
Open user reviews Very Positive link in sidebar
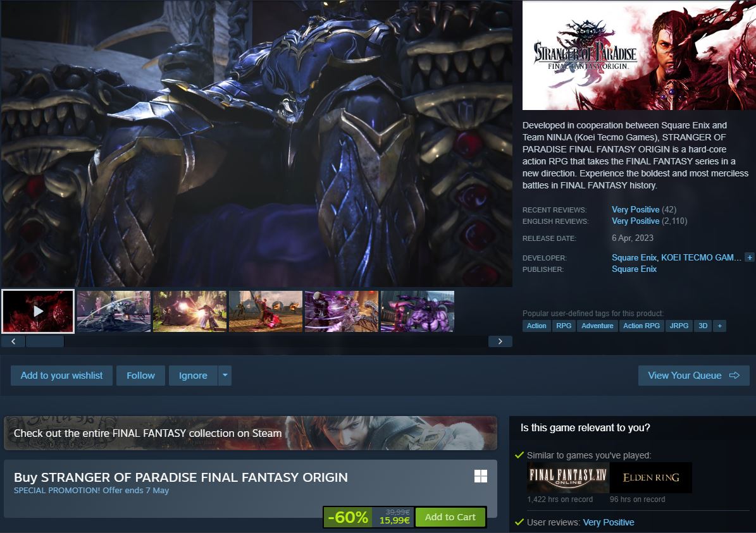click(609, 522)
